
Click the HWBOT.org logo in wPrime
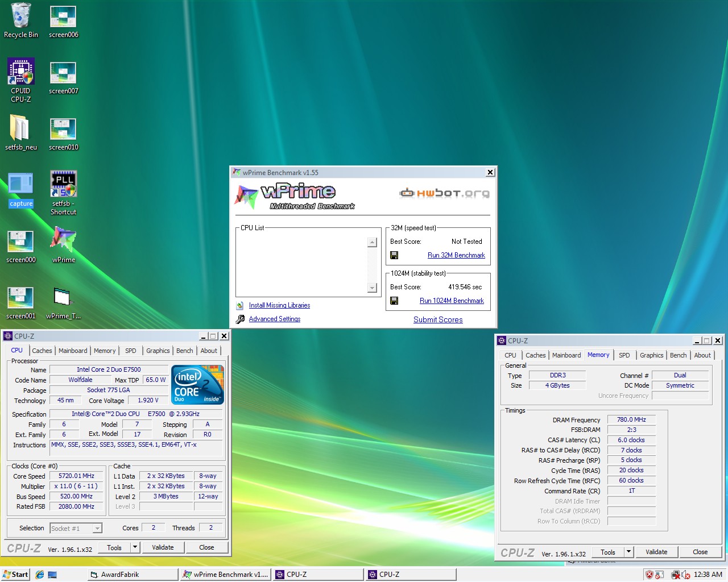pyautogui.click(x=444, y=193)
